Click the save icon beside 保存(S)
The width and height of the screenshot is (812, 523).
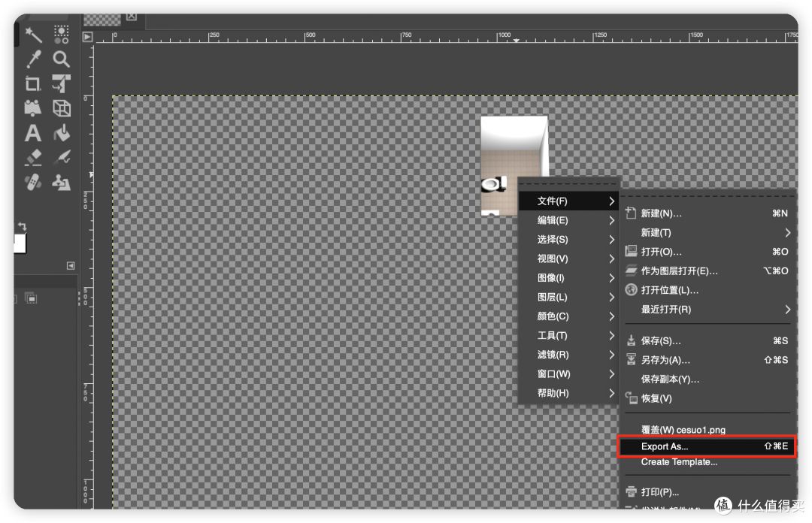631,340
